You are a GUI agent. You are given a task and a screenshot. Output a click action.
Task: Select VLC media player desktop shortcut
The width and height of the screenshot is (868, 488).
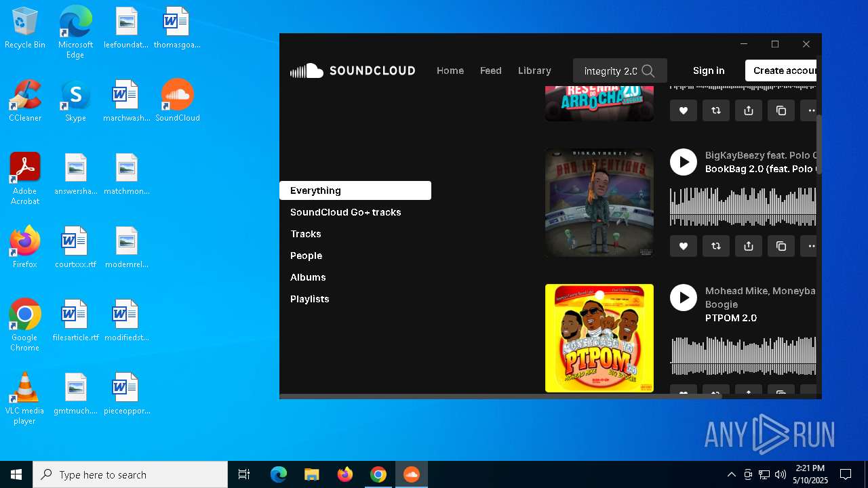click(25, 399)
